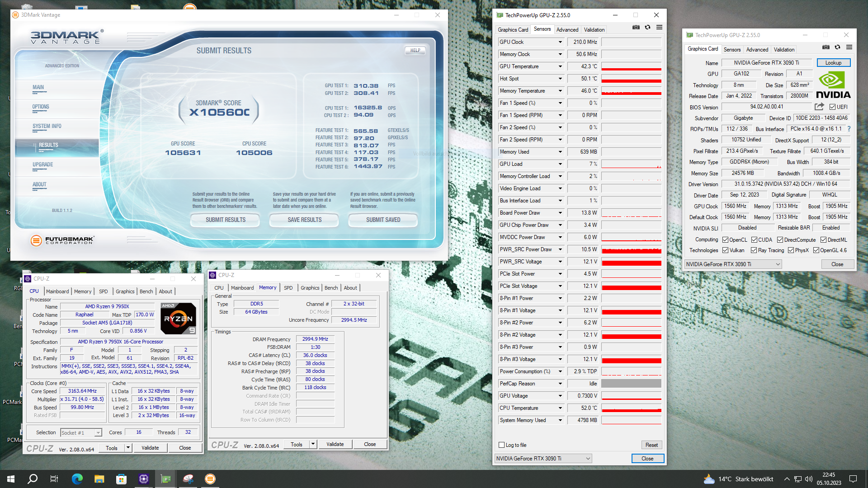Viewport: 868px width, 488px height.
Task: Open Tools dropdown arrow in CPU-Z Memory window
Action: pos(313,444)
